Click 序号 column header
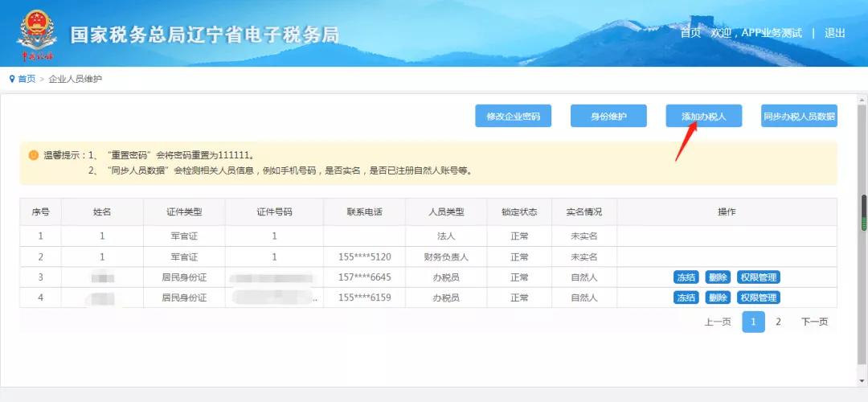 click(40, 212)
